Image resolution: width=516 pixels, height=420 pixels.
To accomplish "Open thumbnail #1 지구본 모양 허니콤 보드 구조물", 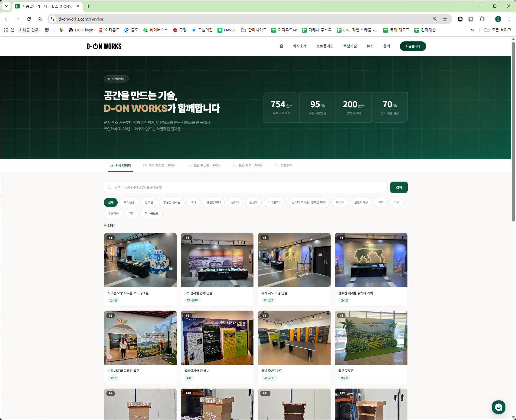I will tap(140, 260).
